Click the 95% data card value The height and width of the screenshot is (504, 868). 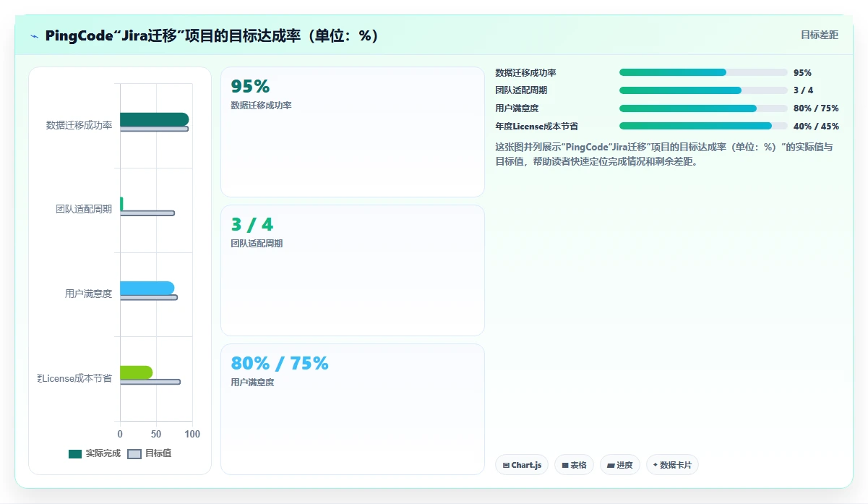(250, 86)
